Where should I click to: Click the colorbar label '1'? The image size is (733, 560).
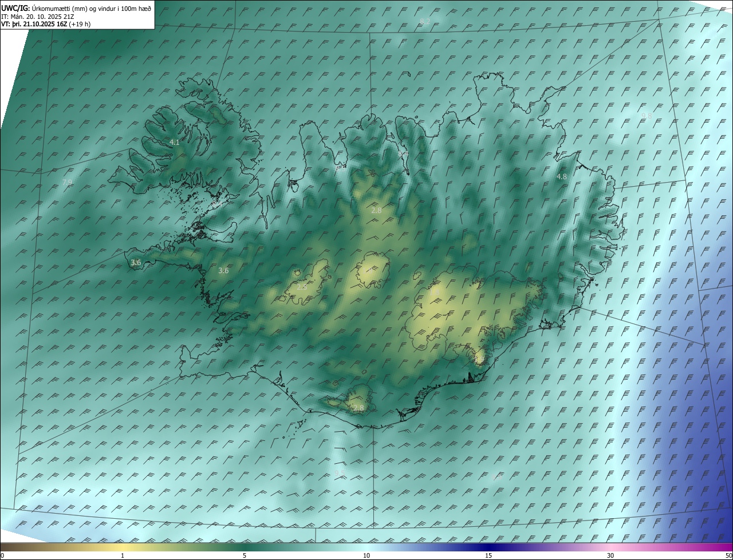point(123,555)
